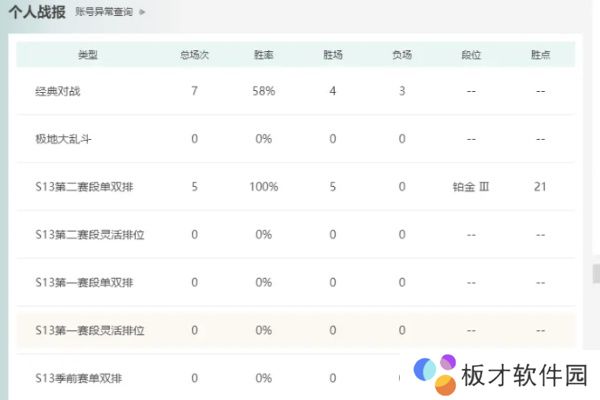Image resolution: width=600 pixels, height=400 pixels.
Task: Click the 个人战报 heading
Action: pyautogui.click(x=37, y=12)
